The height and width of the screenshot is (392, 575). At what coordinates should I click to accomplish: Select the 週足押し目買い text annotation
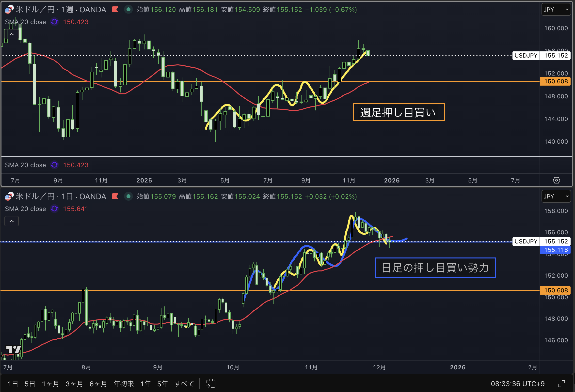[x=398, y=112]
